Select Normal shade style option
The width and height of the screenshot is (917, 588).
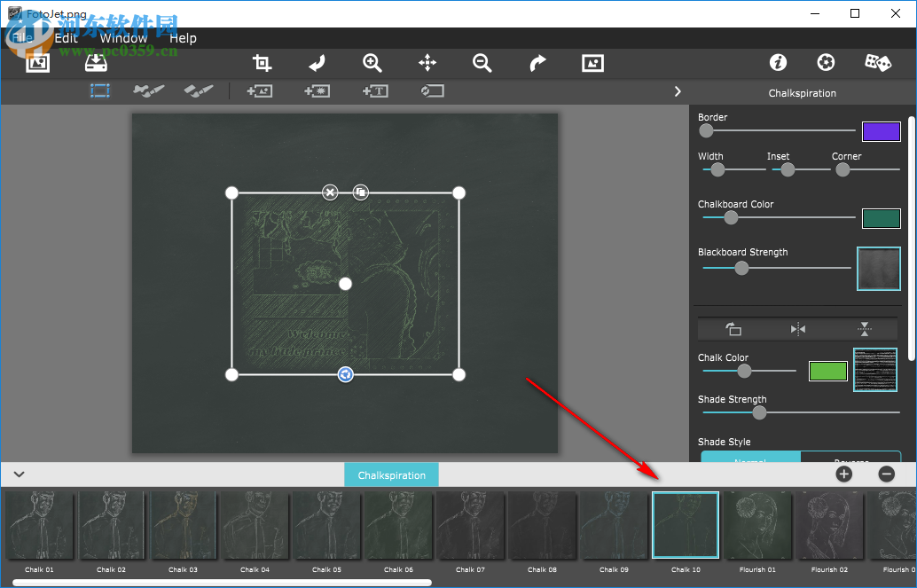click(750, 459)
